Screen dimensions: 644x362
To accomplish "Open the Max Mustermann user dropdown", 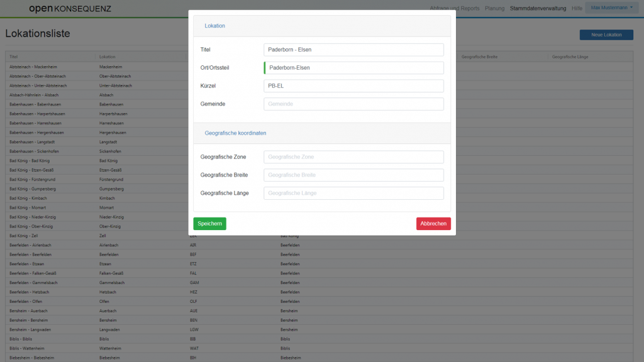I will pyautogui.click(x=611, y=8).
